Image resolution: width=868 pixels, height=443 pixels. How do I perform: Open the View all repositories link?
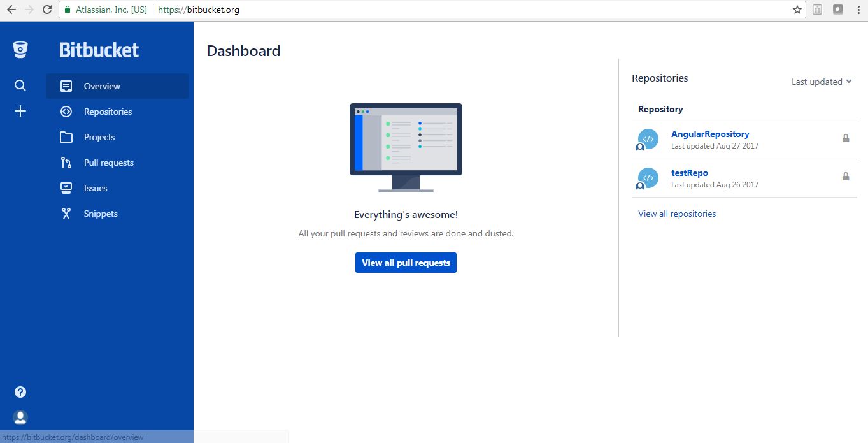point(676,214)
